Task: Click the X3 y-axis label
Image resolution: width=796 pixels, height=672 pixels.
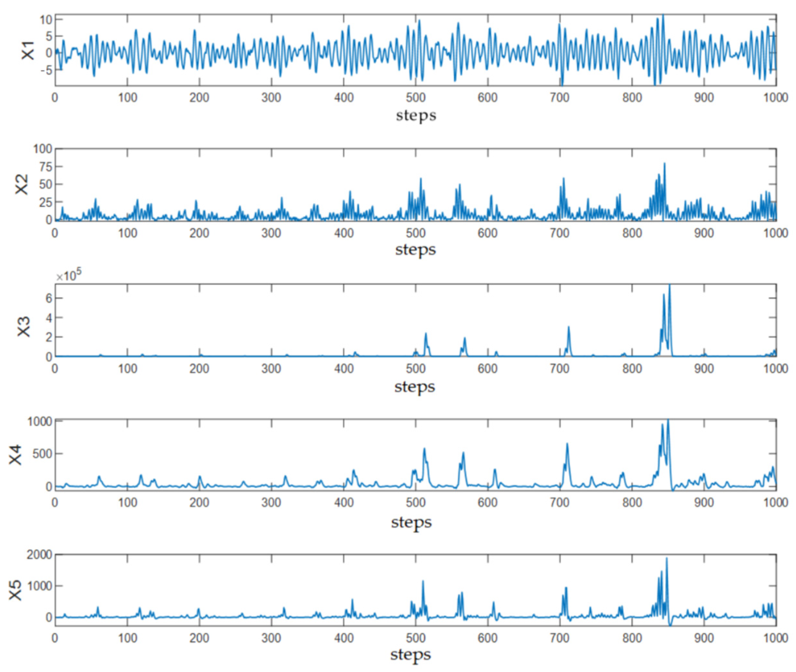Action: [x=24, y=327]
